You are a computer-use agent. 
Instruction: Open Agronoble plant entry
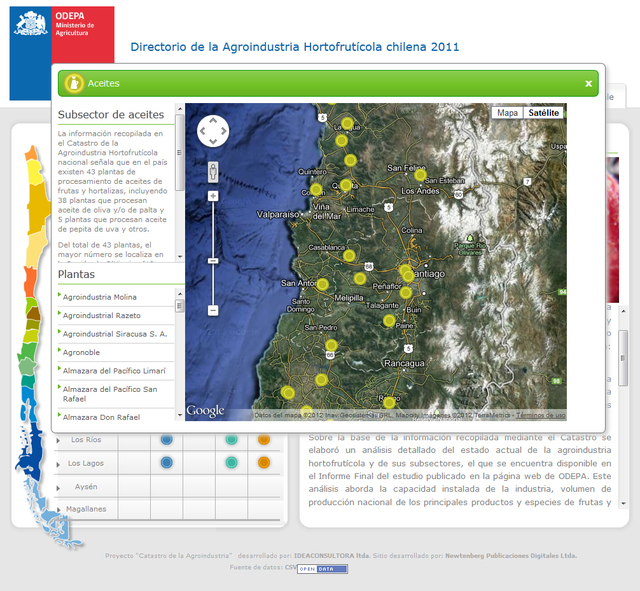[x=81, y=352]
